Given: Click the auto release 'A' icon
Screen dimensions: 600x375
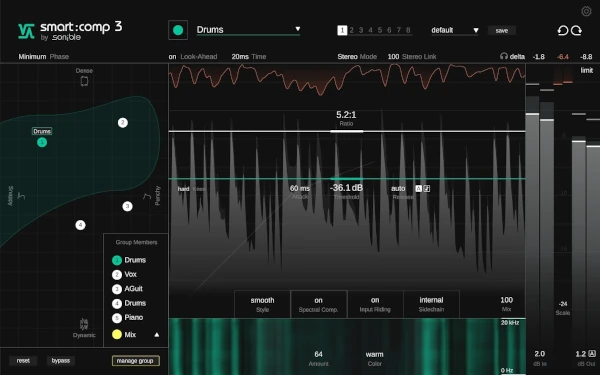Looking at the screenshot, I should (x=419, y=188).
